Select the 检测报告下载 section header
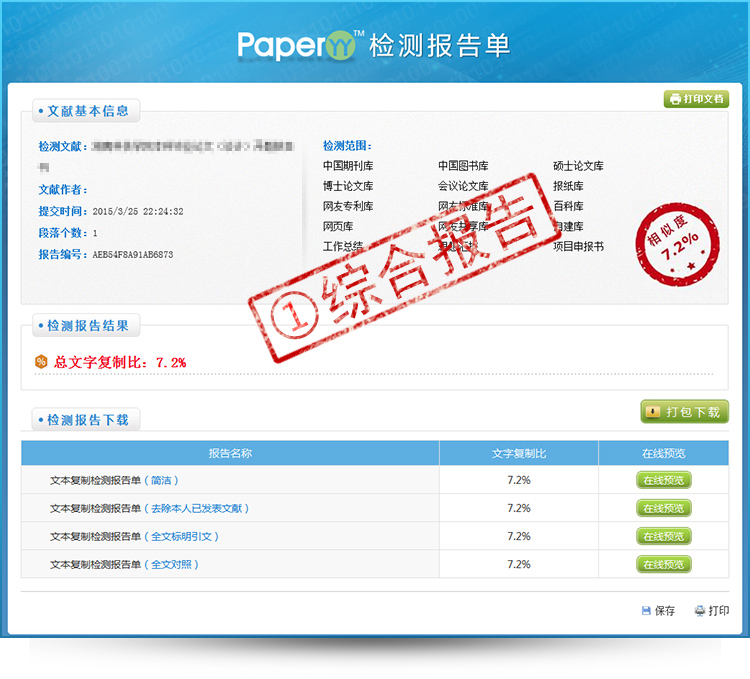Screen dimensions: 750x679 86,420
